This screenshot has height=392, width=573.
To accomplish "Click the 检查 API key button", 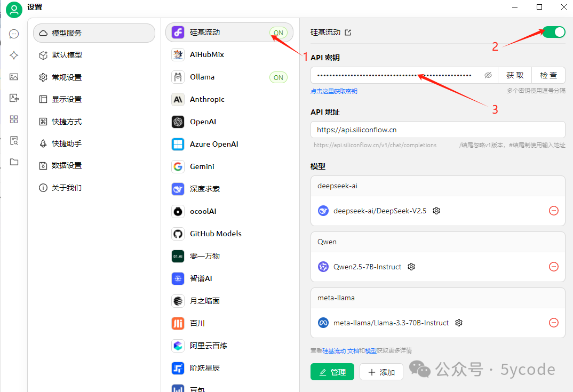I will (x=548, y=75).
